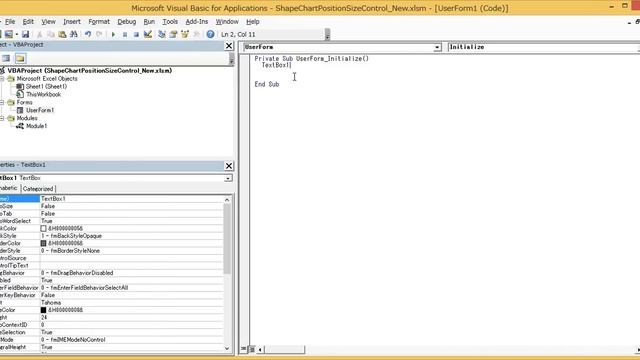Image resolution: width=640 pixels, height=360 pixels.
Task: Click the Copy toolbar icon
Action: [51, 35]
